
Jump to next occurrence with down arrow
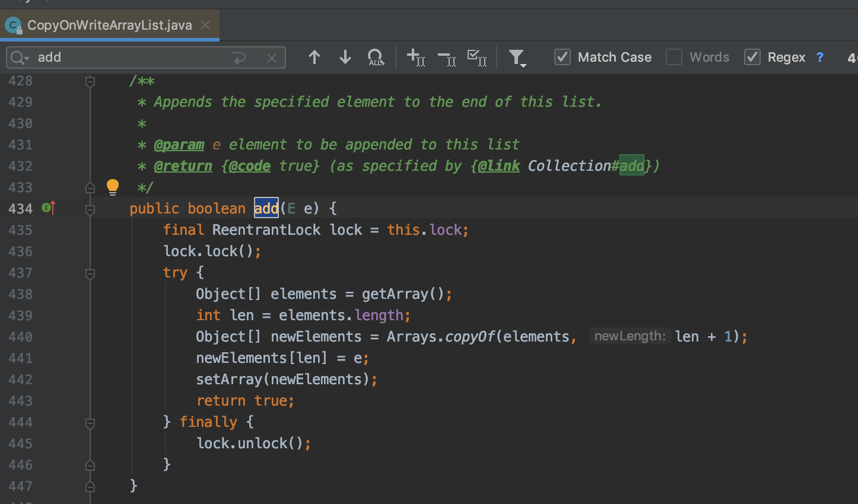pos(345,58)
